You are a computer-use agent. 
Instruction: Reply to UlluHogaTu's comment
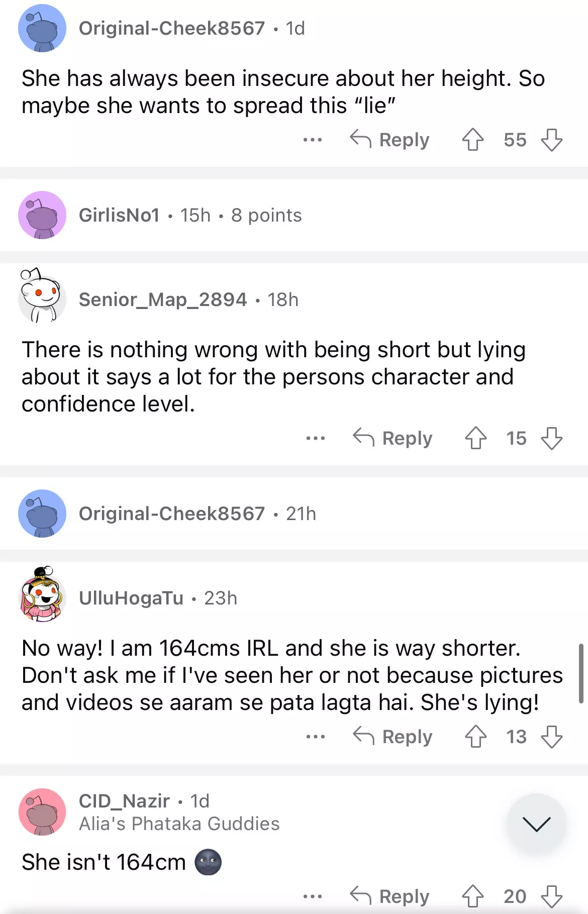[x=393, y=737]
